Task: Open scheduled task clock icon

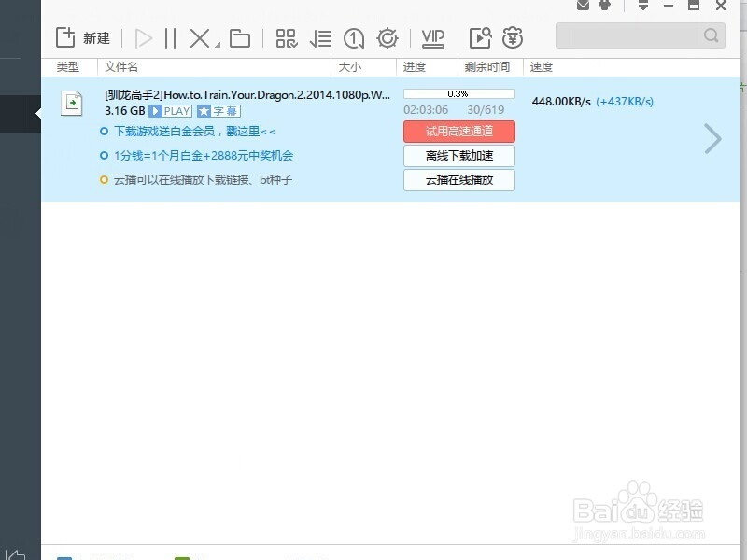Action: [354, 38]
